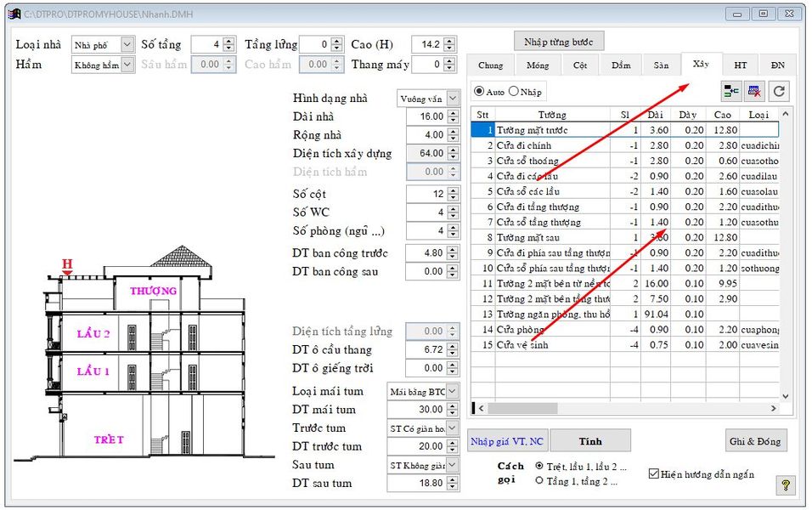Screen dimensions: 812x510
Task: Click the Ghi & Đóng button
Action: [755, 440]
